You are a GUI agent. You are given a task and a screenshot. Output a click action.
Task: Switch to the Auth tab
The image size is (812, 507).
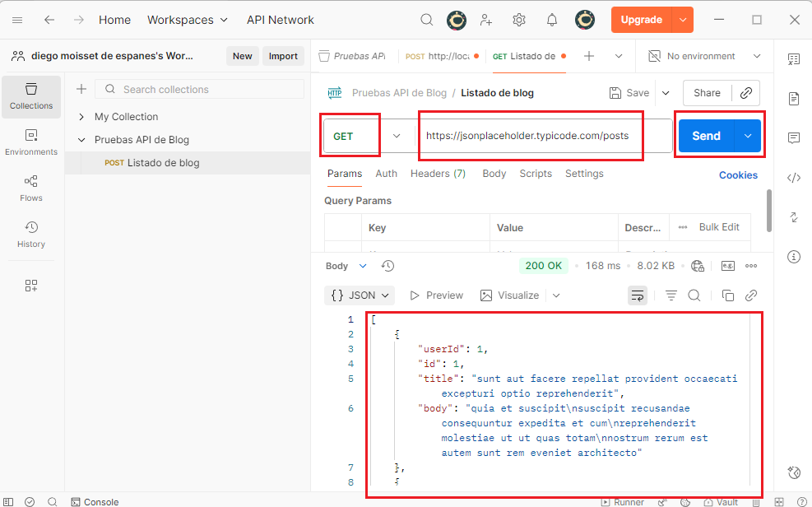(386, 174)
